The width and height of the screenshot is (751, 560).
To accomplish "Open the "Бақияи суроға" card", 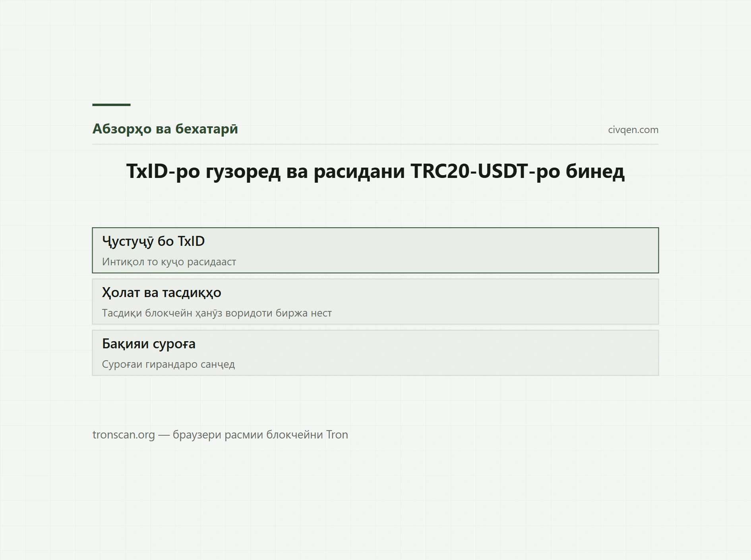I will (375, 353).
